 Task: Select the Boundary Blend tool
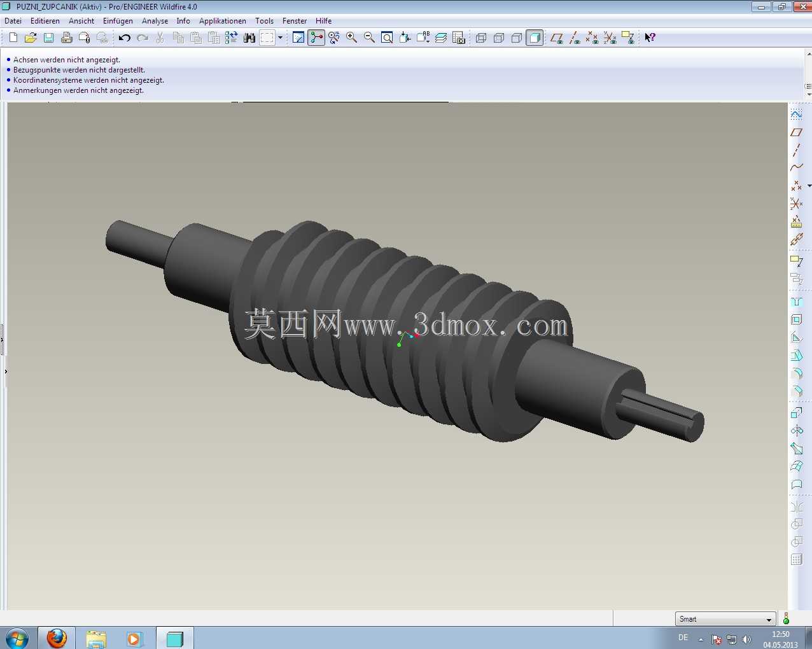(x=796, y=466)
